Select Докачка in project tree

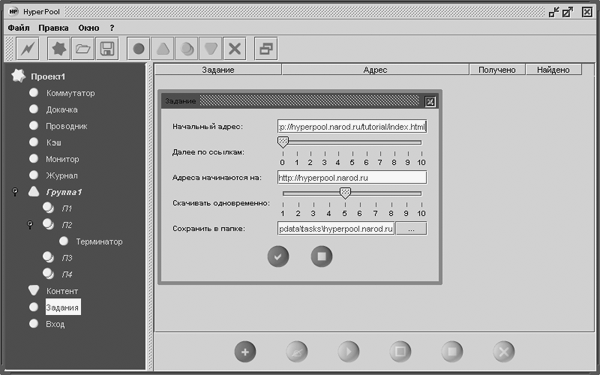click(x=62, y=109)
